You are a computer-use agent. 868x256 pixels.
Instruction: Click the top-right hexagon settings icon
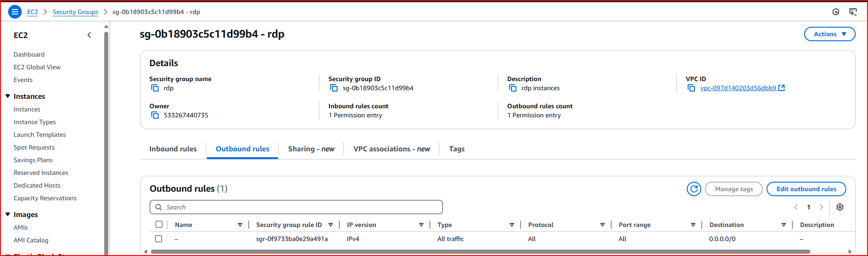pyautogui.click(x=836, y=12)
